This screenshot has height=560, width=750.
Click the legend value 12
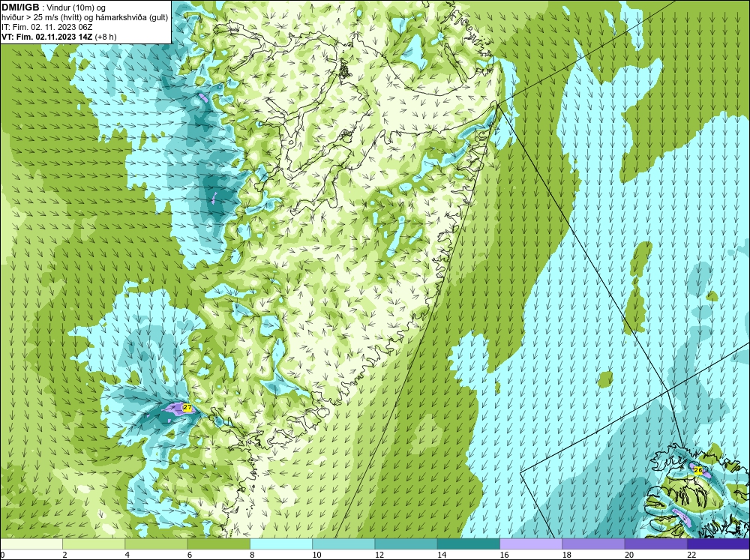tap(379, 555)
